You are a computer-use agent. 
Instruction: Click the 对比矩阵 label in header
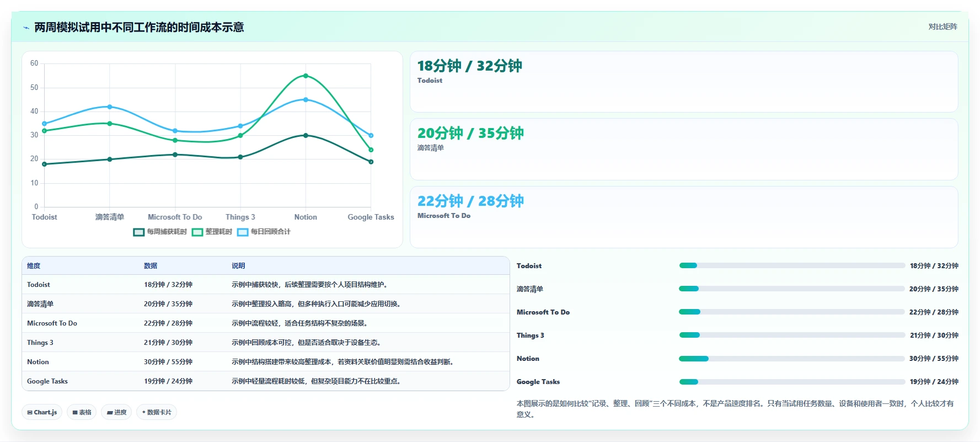pyautogui.click(x=942, y=26)
